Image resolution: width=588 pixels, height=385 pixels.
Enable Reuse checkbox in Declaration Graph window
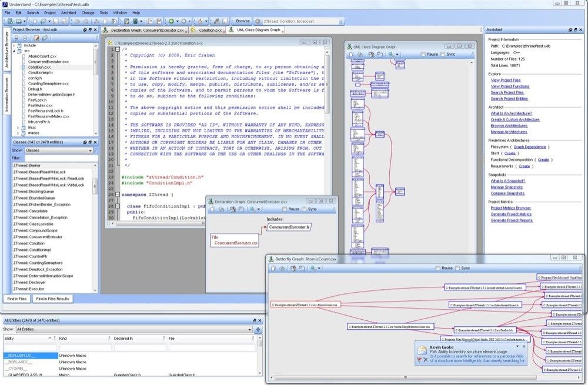285,209
